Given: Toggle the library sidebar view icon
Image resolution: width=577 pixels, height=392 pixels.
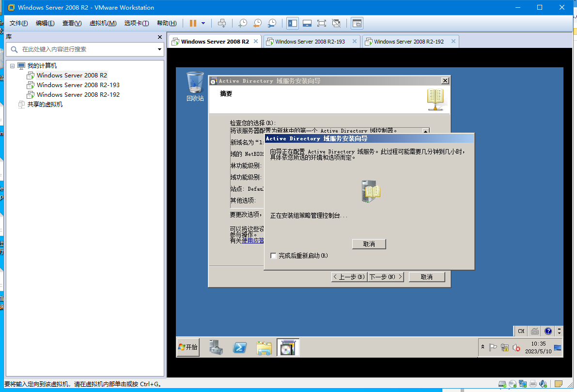Looking at the screenshot, I should pyautogui.click(x=293, y=23).
